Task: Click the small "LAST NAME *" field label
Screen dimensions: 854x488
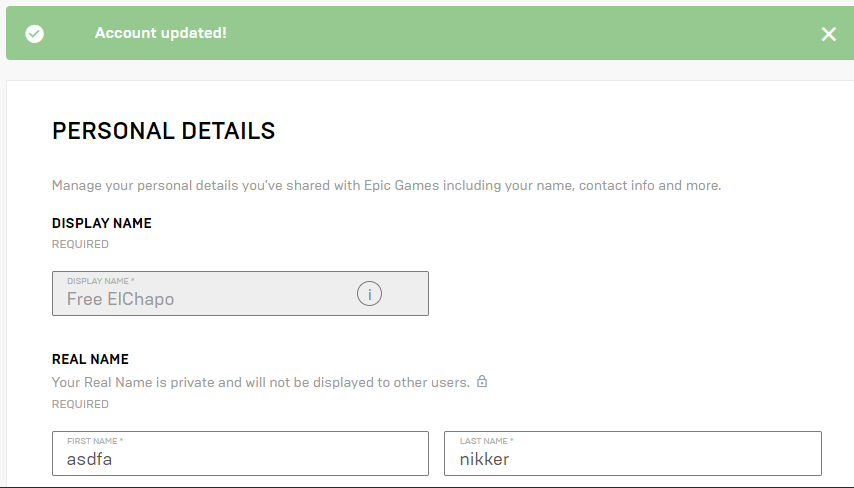Action: click(487, 441)
